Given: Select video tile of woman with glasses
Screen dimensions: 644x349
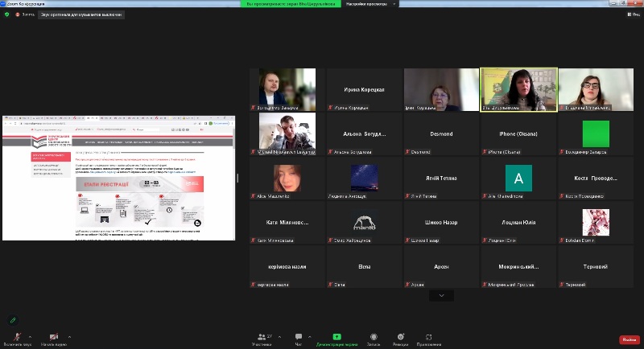Looking at the screenshot, I should click(596, 89).
